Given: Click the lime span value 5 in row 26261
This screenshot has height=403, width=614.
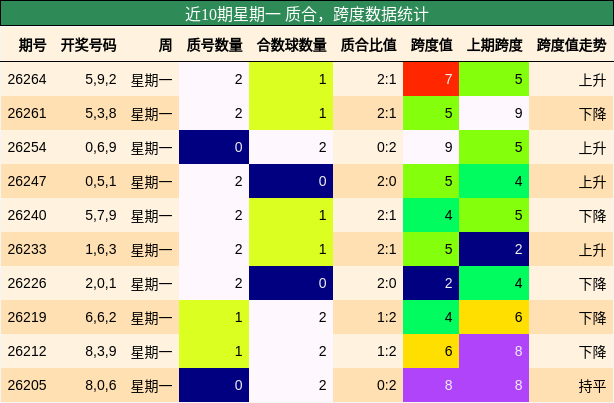Looking at the screenshot, I should (431, 114).
